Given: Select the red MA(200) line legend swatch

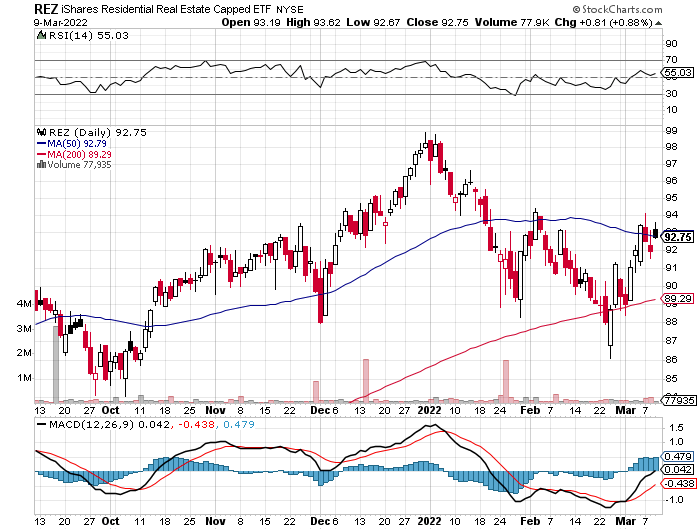Looking at the screenshot, I should click(x=42, y=154).
